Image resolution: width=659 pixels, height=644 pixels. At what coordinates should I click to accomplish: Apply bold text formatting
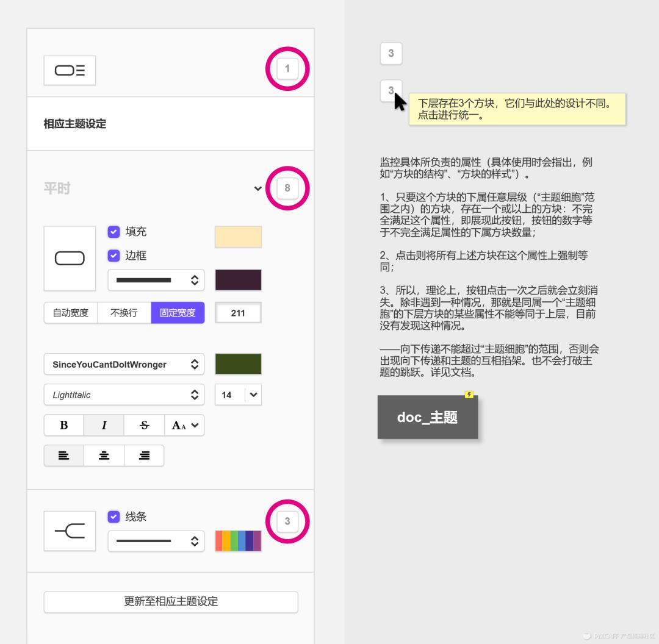pos(63,425)
